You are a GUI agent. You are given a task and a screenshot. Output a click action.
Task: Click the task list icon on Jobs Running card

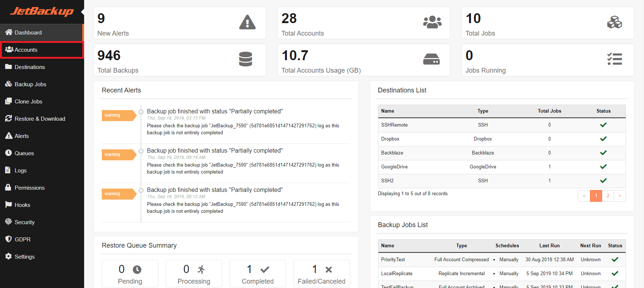click(x=615, y=59)
